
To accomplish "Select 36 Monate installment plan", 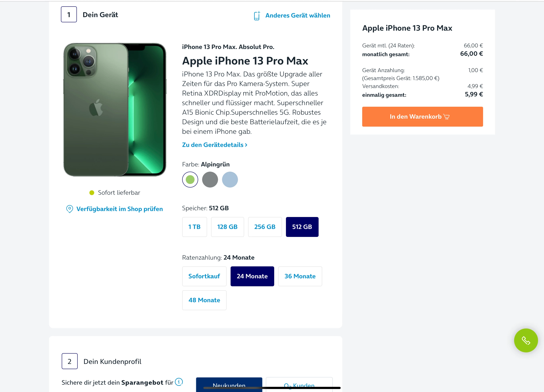I will tap(300, 276).
